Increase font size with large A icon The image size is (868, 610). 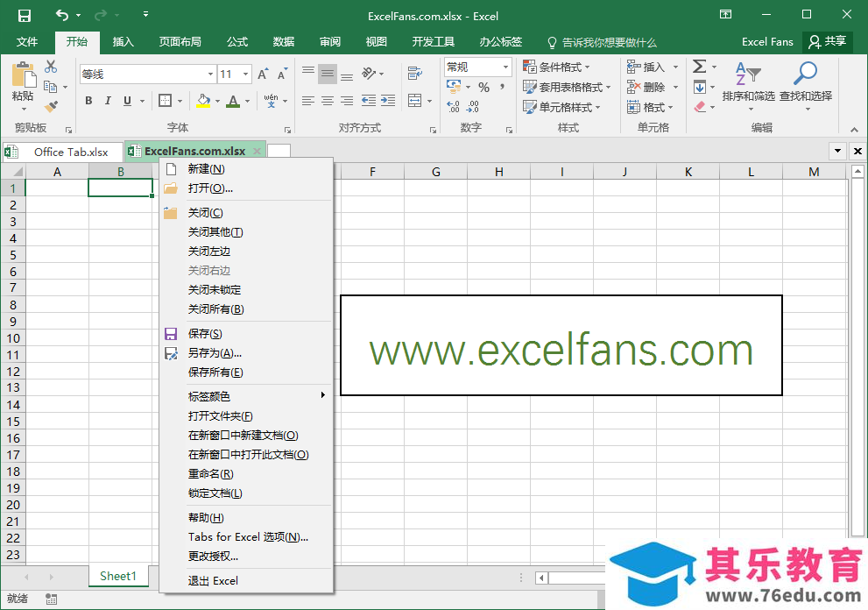263,74
